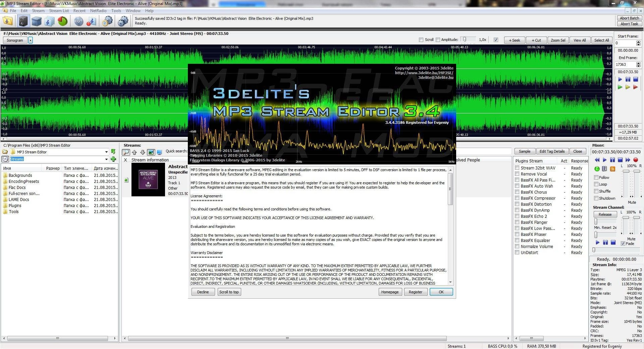Check the BassFX Chorus plugin checkbox

point(517,192)
